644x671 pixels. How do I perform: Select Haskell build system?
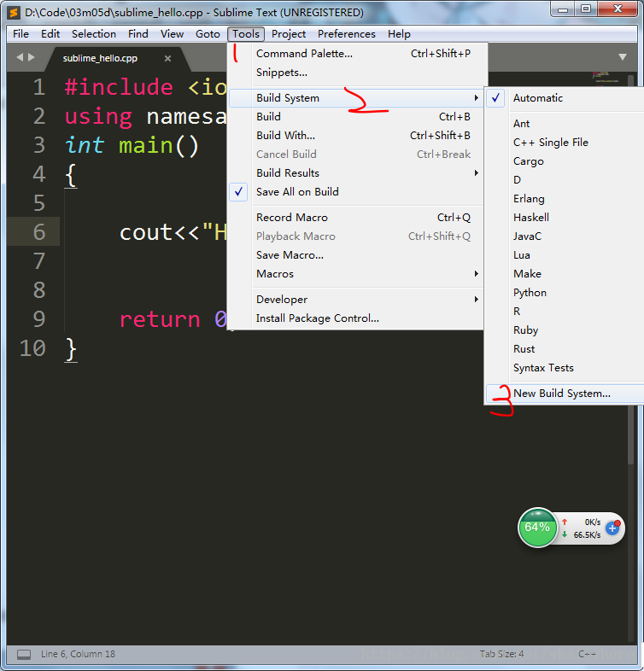(x=565, y=218)
